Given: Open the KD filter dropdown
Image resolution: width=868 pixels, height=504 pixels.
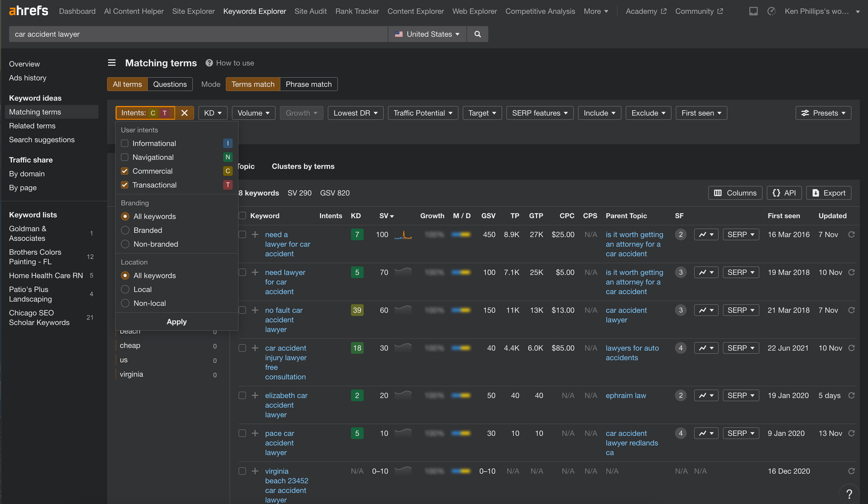Looking at the screenshot, I should tap(213, 113).
